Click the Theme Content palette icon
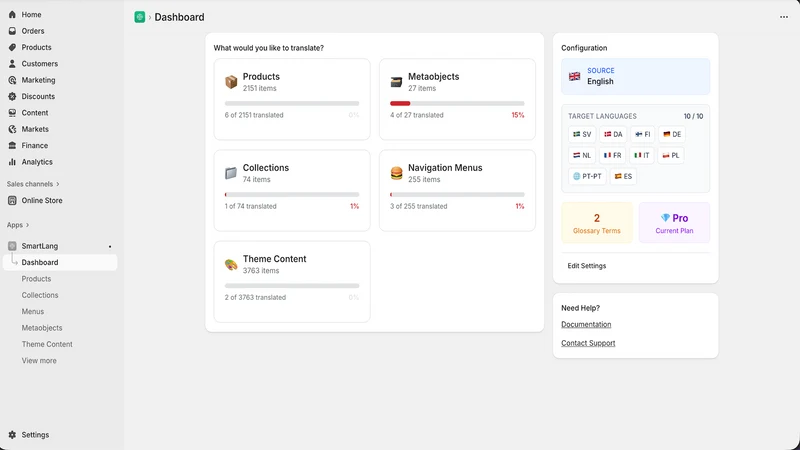Image resolution: width=800 pixels, height=450 pixels. coord(231,264)
